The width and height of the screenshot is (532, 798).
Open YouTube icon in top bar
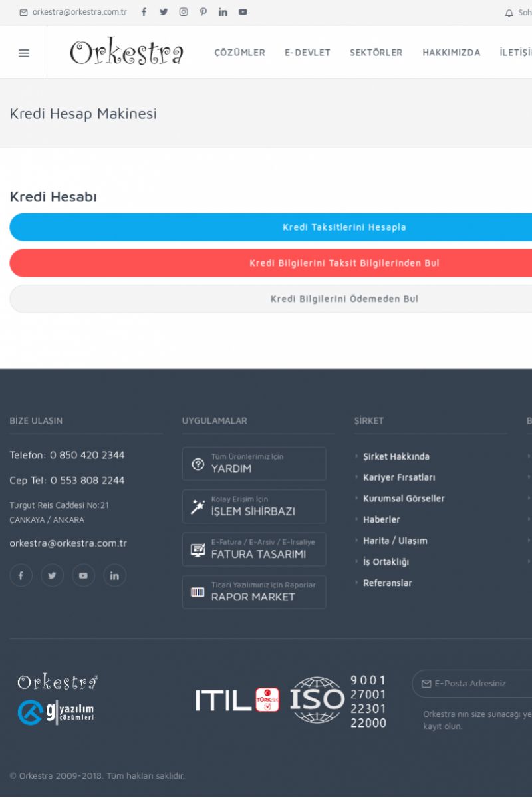coord(243,12)
